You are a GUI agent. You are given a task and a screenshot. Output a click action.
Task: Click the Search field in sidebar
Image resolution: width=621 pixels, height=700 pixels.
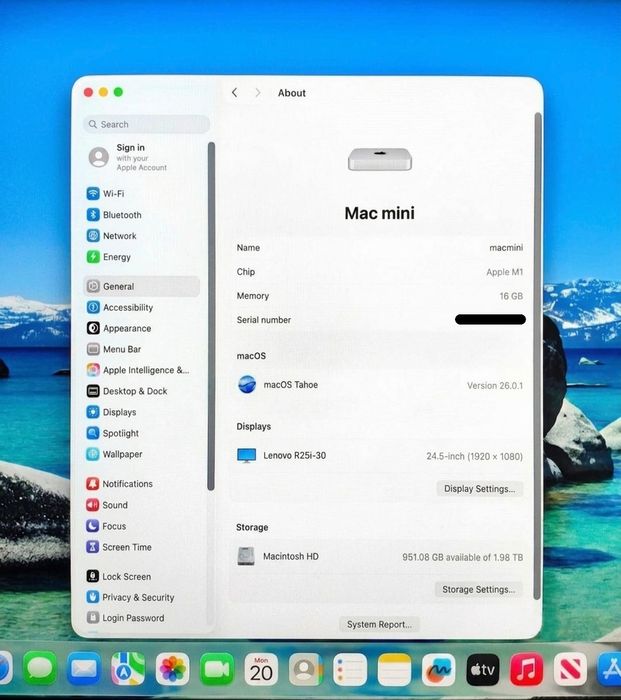tap(146, 124)
